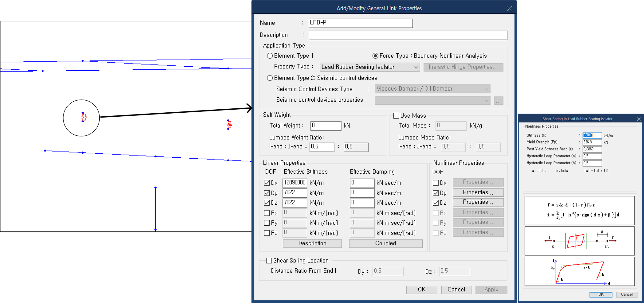Viewport: 644px width, 303px height.
Task: Select Element Type 2 Seismic control devices
Action: [270, 78]
